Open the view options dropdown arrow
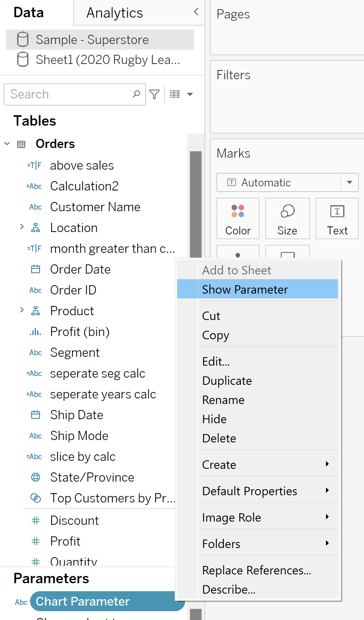 [x=190, y=94]
